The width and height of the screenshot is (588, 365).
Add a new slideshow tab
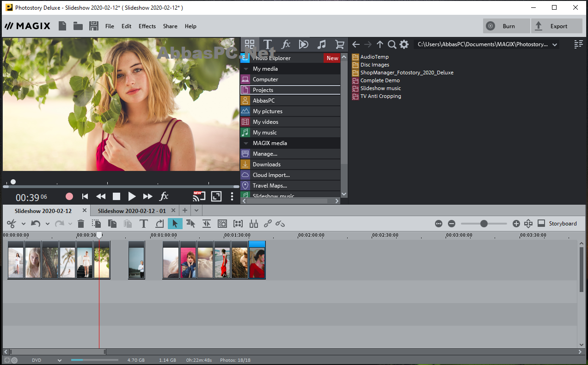point(185,210)
